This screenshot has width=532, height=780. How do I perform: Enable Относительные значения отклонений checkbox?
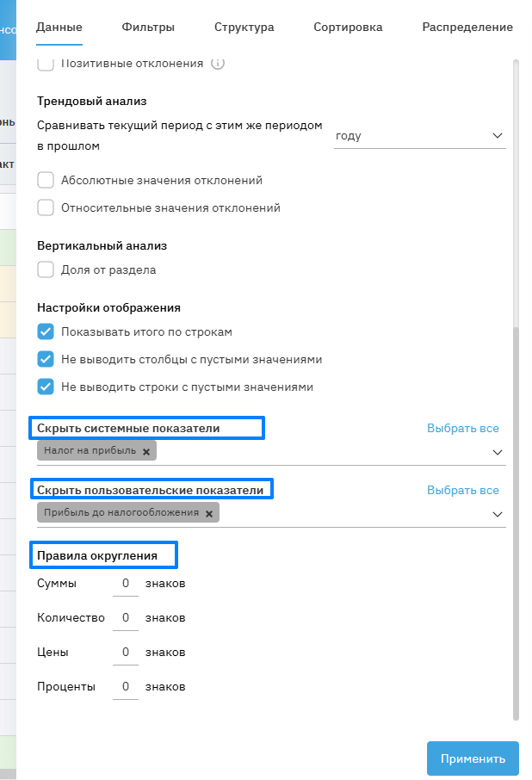point(46,208)
